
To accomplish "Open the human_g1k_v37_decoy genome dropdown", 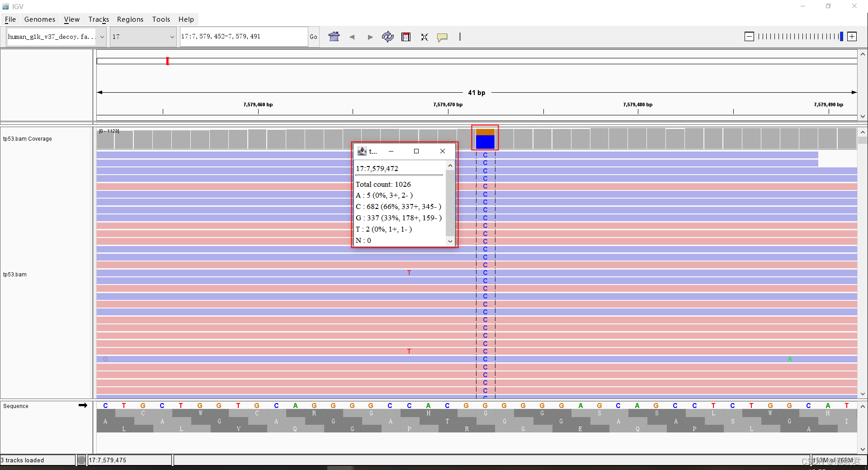I will point(57,37).
